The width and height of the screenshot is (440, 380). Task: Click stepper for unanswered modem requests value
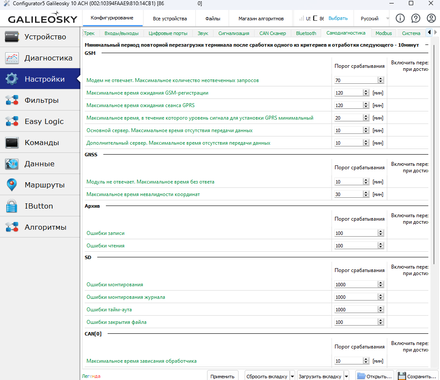381,80
